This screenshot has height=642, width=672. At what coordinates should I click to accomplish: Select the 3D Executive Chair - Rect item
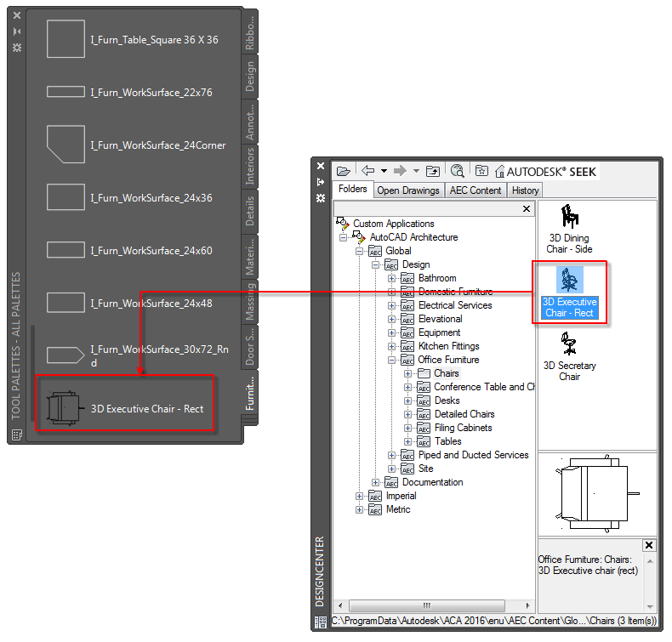(x=570, y=293)
